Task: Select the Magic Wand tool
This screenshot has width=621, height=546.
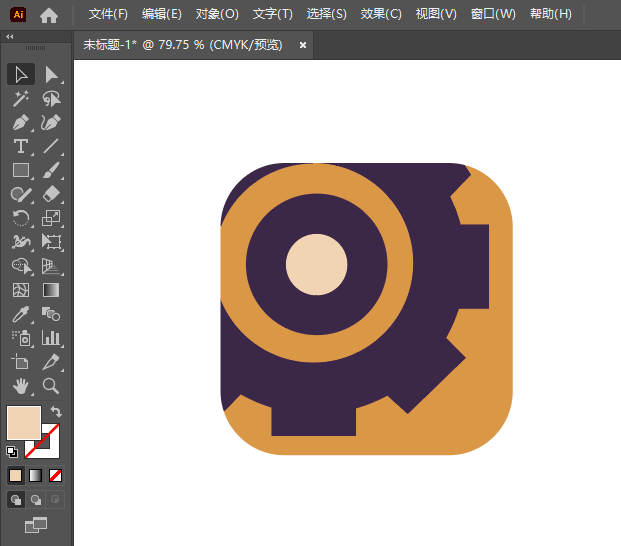Action: pos(21,98)
